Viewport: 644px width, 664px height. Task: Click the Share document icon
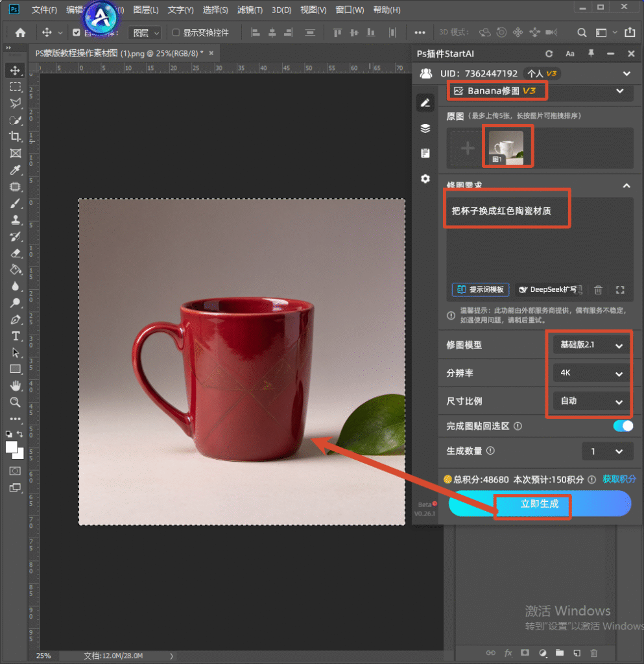click(x=630, y=32)
